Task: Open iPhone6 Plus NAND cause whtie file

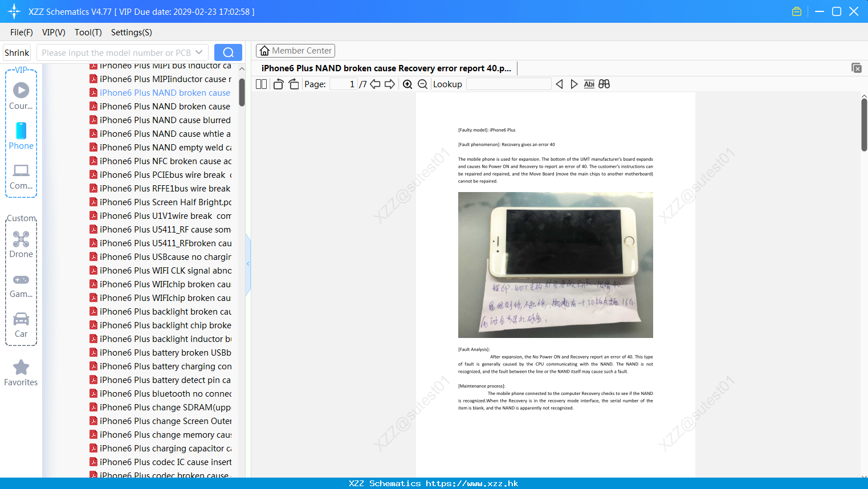Action: coord(160,134)
